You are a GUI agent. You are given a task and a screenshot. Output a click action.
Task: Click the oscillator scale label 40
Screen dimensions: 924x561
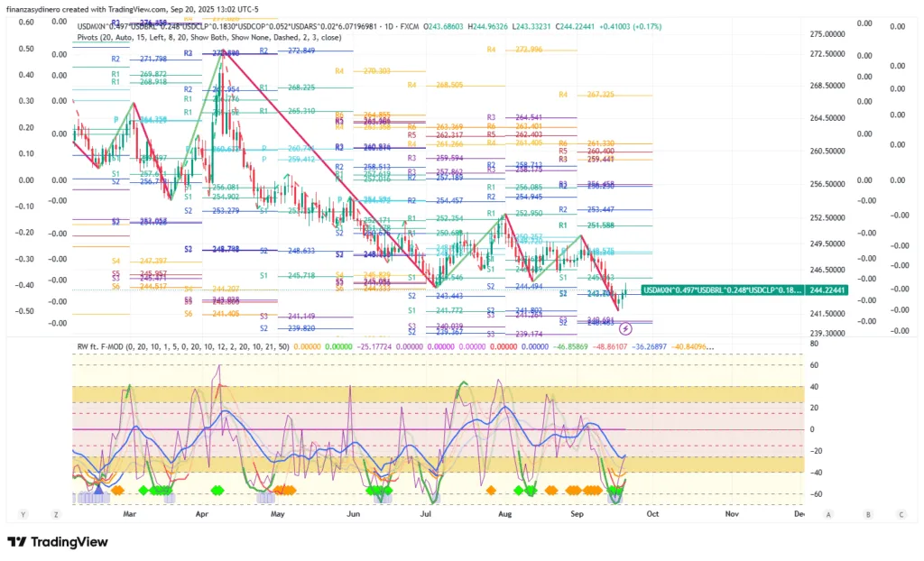pyautogui.click(x=815, y=387)
